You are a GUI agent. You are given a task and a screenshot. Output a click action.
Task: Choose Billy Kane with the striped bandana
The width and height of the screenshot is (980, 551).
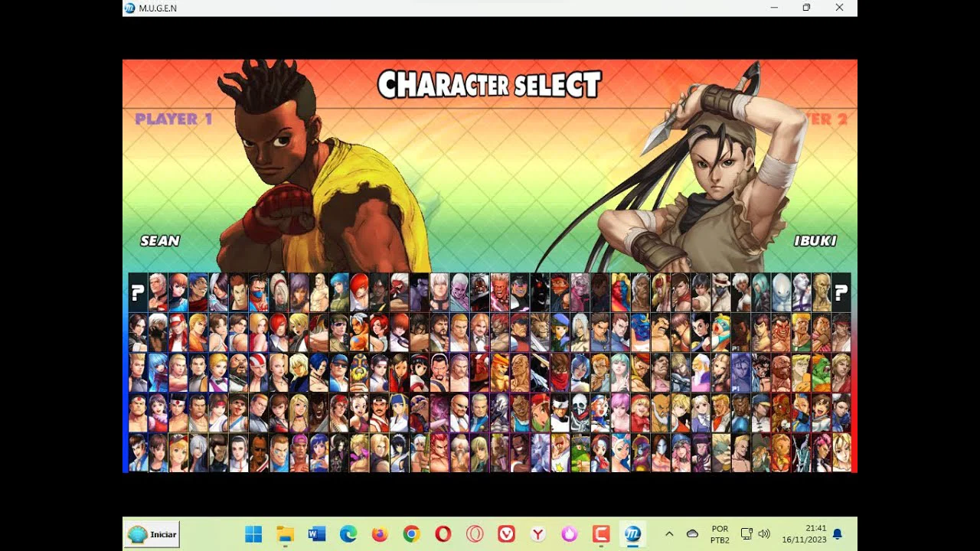[x=258, y=373]
